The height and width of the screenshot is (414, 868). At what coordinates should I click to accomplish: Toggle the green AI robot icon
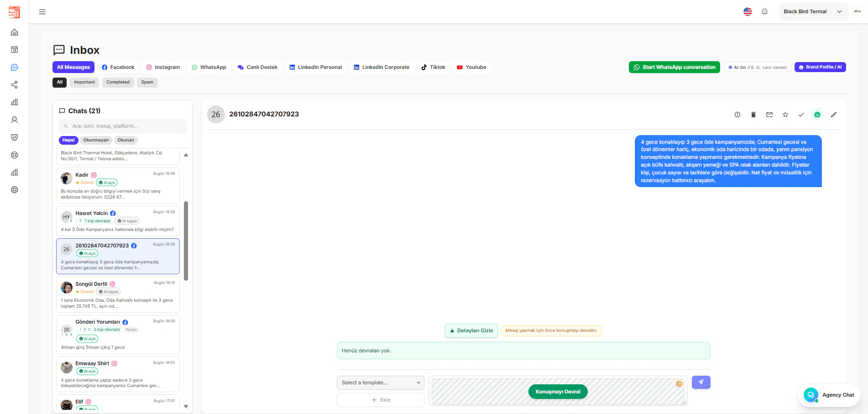[817, 115]
